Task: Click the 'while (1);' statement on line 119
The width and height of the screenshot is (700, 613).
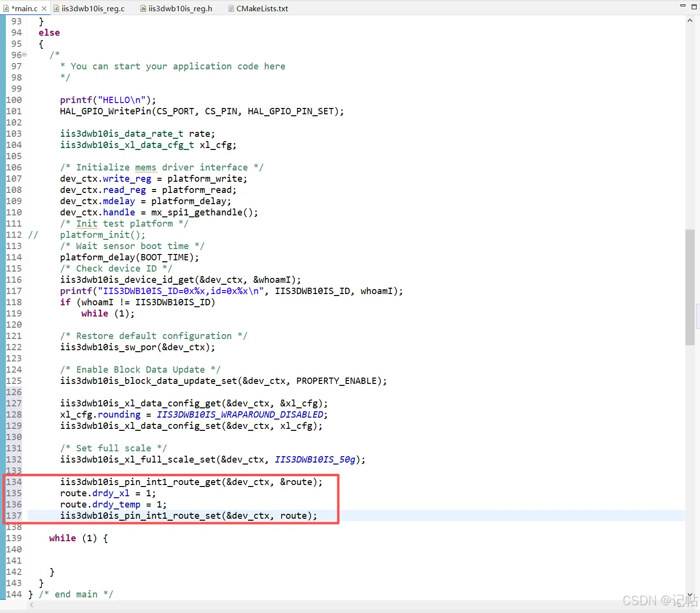Action: [x=108, y=314]
